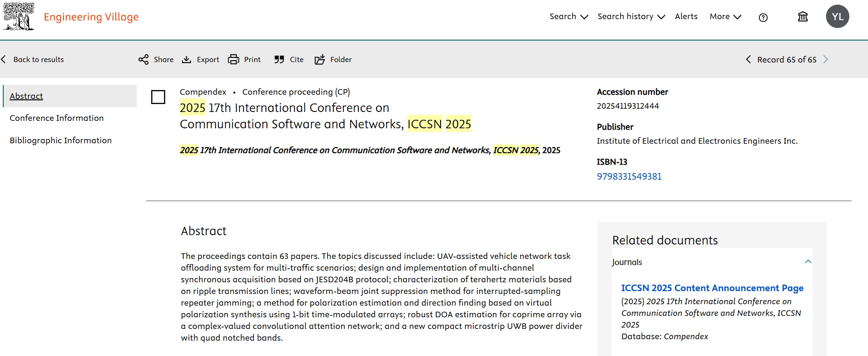Click the Share icon in toolbar
Screen dimensions: 868x356
pos(144,60)
